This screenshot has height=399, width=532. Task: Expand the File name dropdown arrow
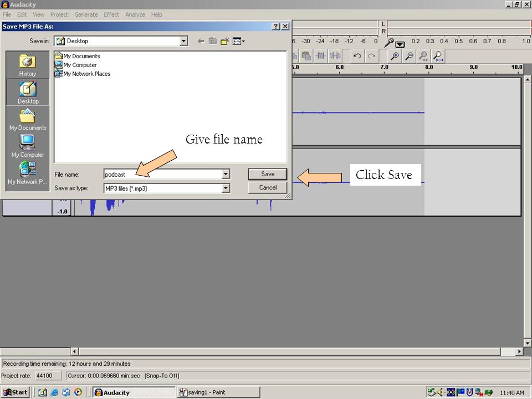click(x=226, y=174)
